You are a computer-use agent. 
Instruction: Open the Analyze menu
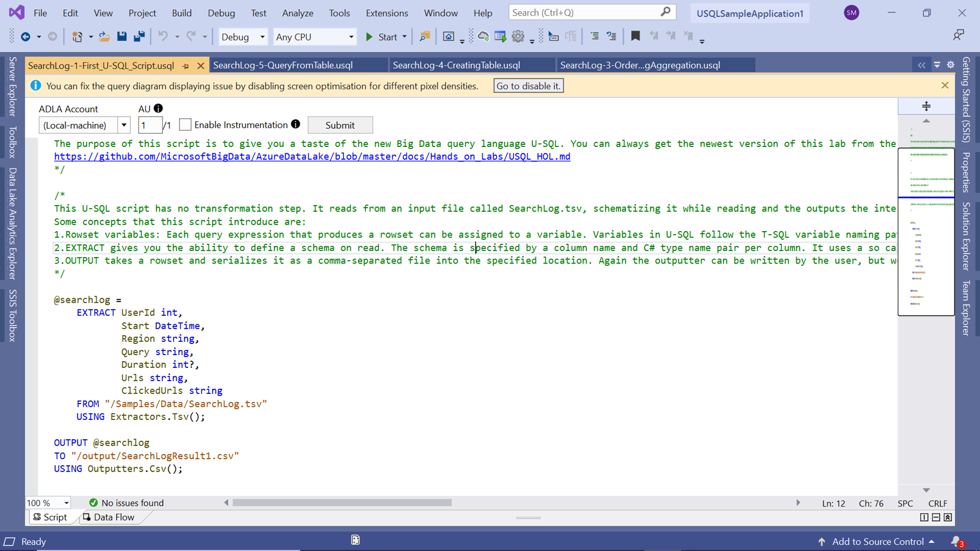297,13
